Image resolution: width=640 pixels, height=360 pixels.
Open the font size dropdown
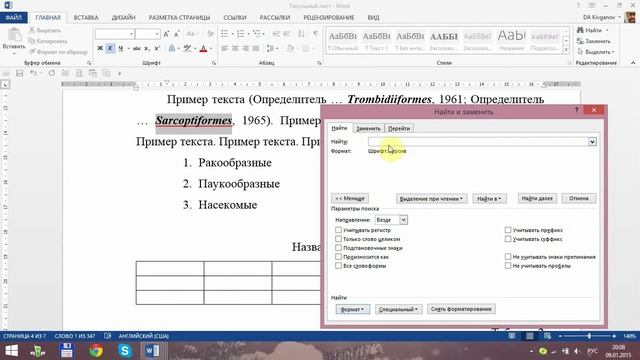[157, 34]
